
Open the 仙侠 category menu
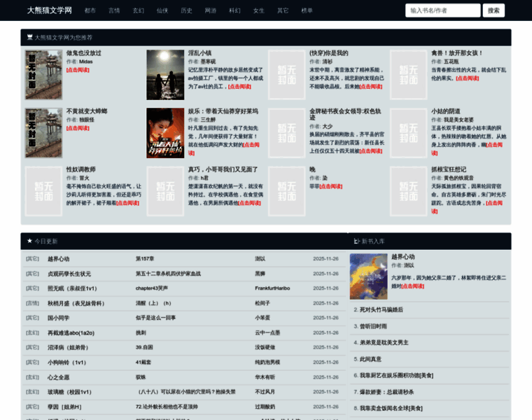point(162,10)
